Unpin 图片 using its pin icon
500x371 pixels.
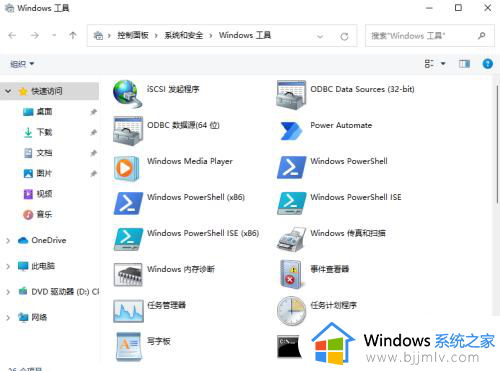[94, 174]
